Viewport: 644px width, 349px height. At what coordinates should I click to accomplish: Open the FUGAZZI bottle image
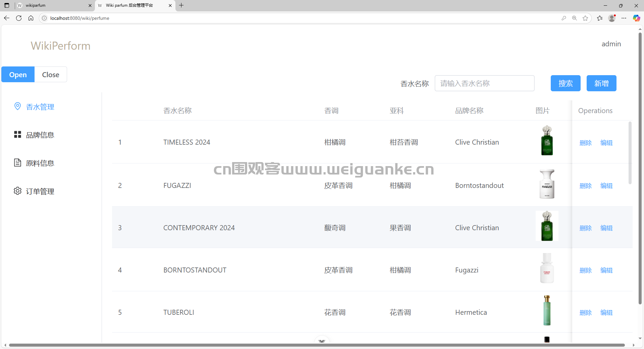[x=547, y=184]
